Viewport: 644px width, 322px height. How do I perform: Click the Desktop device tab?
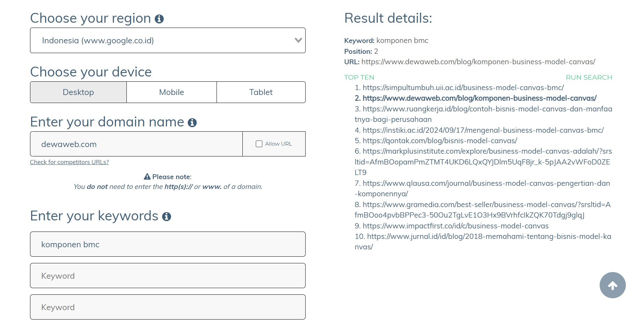pyautogui.click(x=78, y=92)
